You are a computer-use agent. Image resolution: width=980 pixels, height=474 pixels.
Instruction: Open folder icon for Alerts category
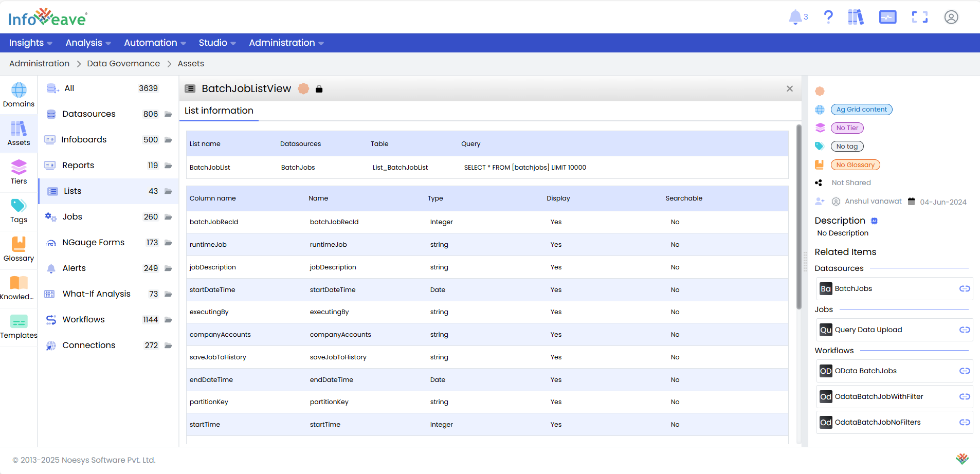click(168, 268)
